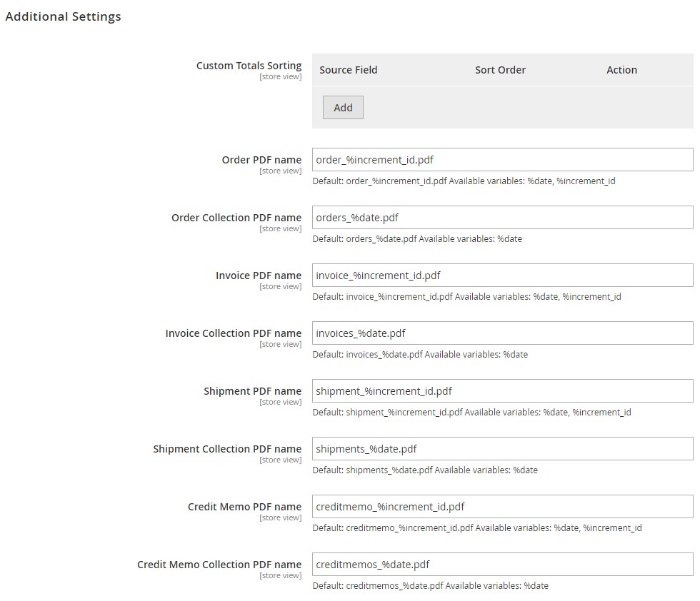Select the Credit Memo Collection PDF name box
700x601 pixels.
(x=502, y=565)
